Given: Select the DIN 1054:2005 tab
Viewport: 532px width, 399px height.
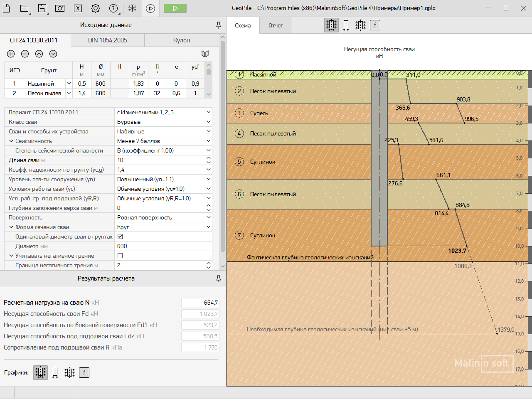Looking at the screenshot, I should [x=108, y=40].
